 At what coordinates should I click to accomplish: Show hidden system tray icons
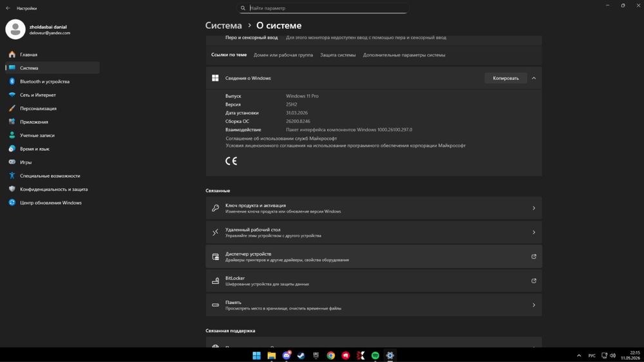point(579,356)
